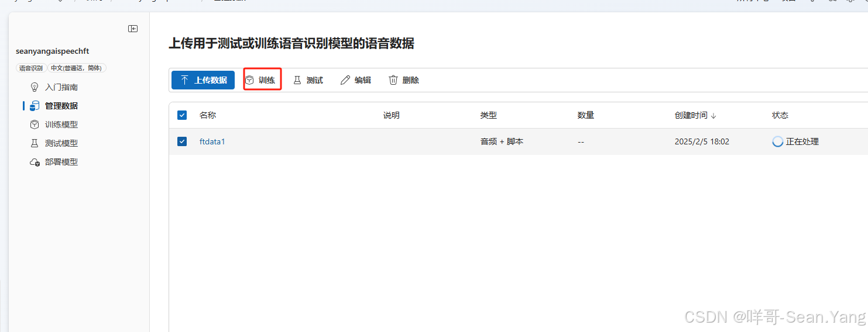This screenshot has width=868, height=332.
Task: Open 训练模型 in the sidebar
Action: (x=61, y=124)
